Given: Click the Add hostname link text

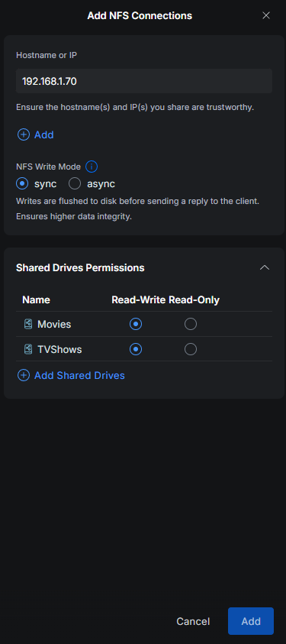Looking at the screenshot, I should click(43, 134).
